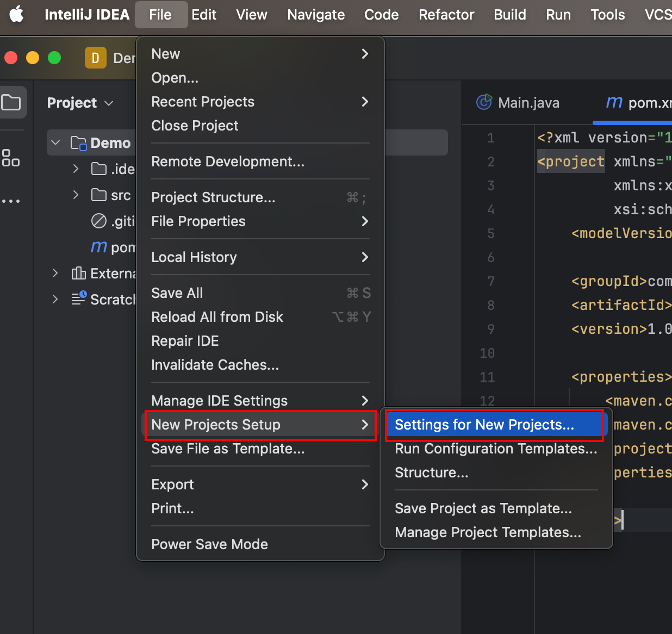Open the Structure tool window icon
The image size is (672, 634).
pos(11,158)
